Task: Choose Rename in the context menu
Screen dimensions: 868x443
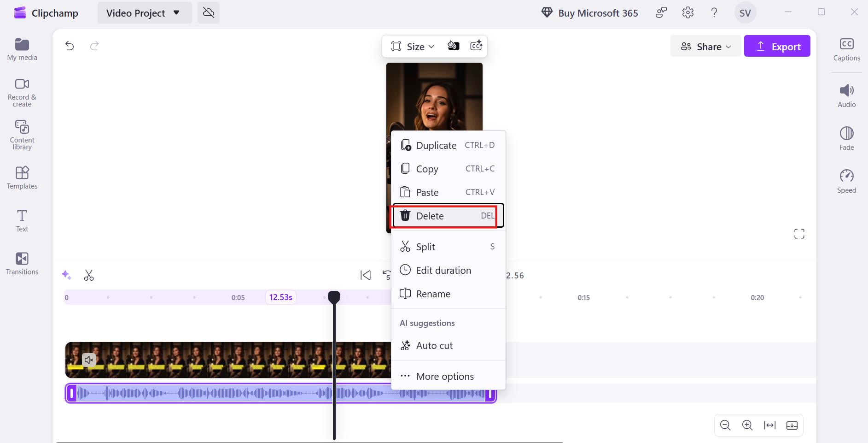Action: pos(448,294)
